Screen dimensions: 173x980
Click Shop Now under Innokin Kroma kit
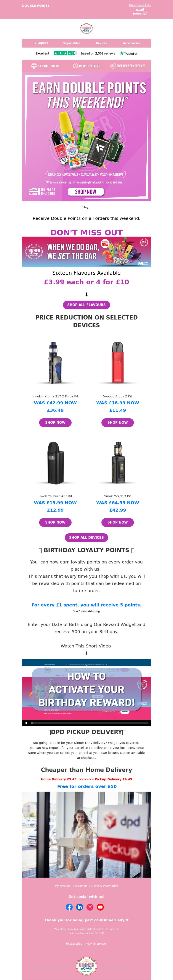pyautogui.click(x=55, y=422)
